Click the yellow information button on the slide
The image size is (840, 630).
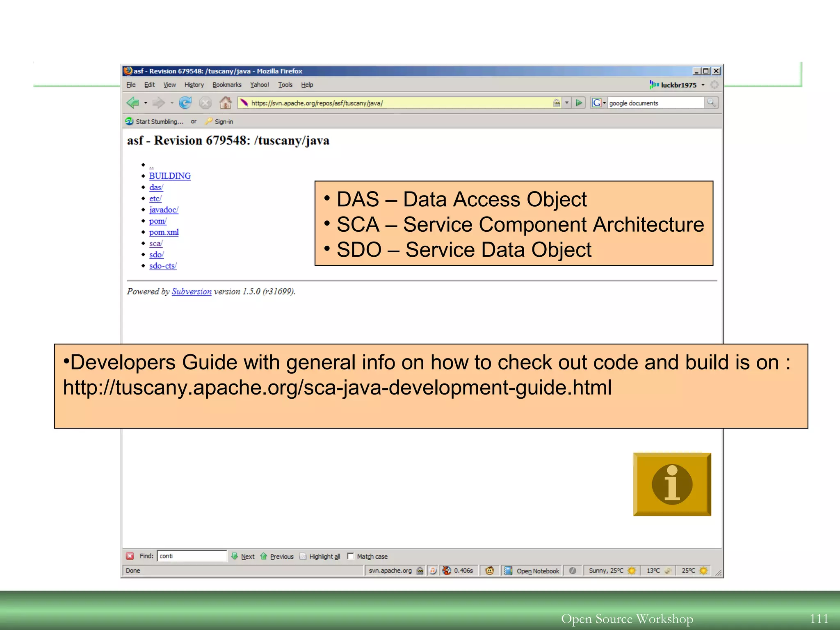pyautogui.click(x=672, y=484)
